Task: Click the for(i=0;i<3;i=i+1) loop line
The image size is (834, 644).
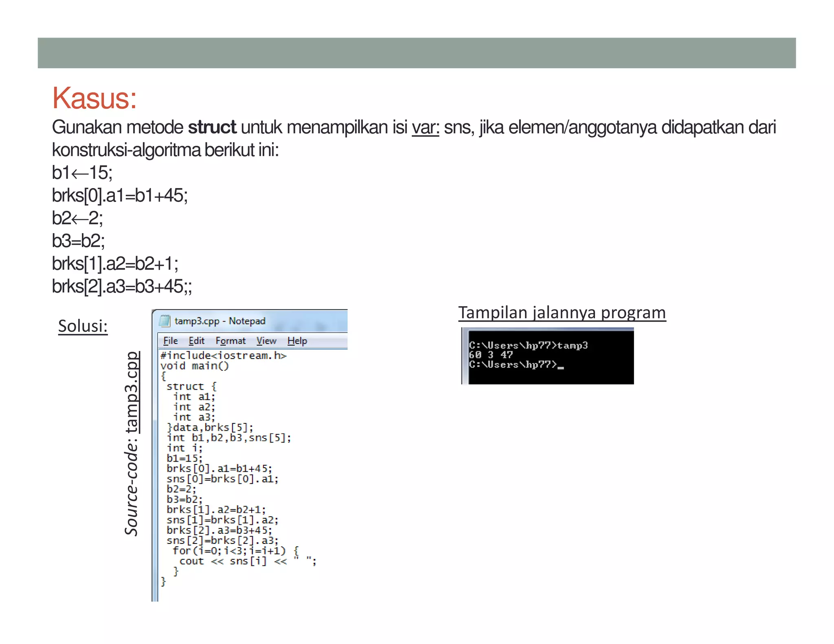Action: pos(236,551)
